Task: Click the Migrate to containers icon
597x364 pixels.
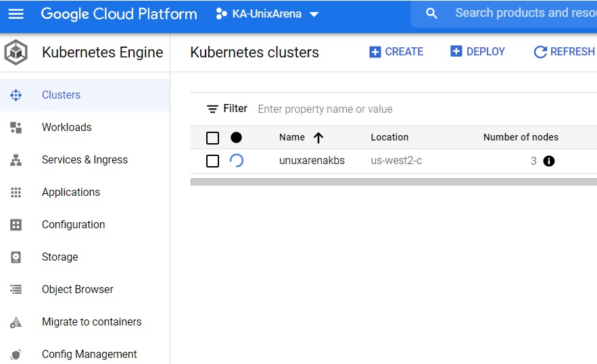Action: coord(16,323)
